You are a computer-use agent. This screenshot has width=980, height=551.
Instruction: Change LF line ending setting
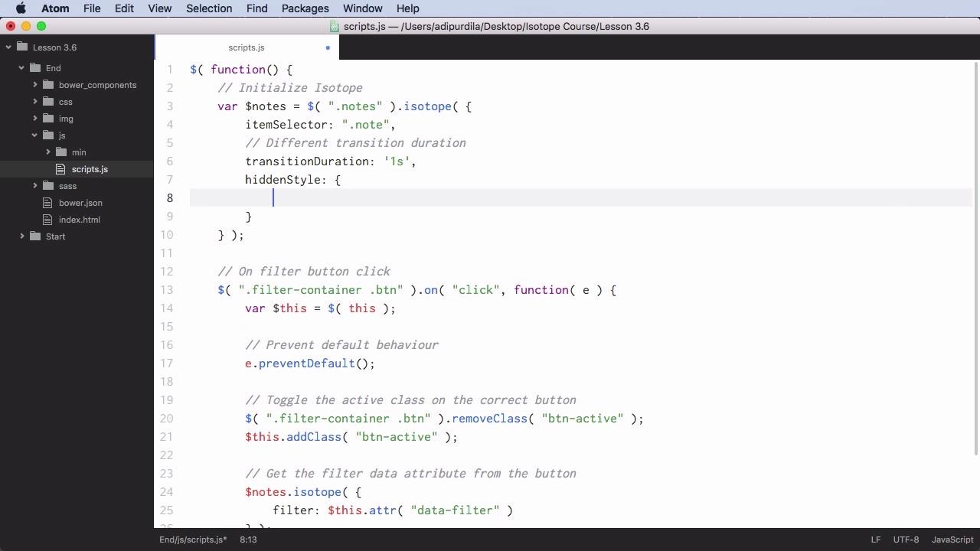[875, 540]
